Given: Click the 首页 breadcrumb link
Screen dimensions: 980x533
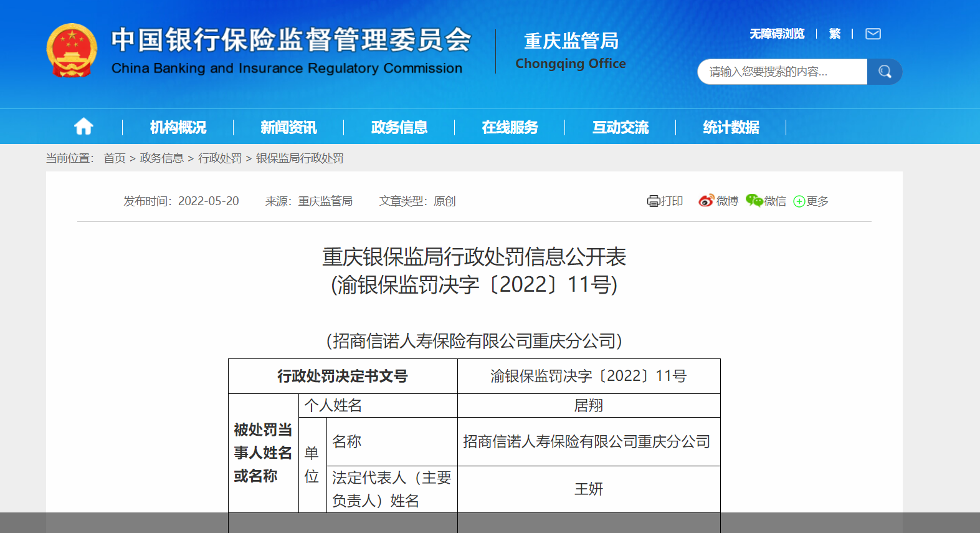Looking at the screenshot, I should point(115,158).
